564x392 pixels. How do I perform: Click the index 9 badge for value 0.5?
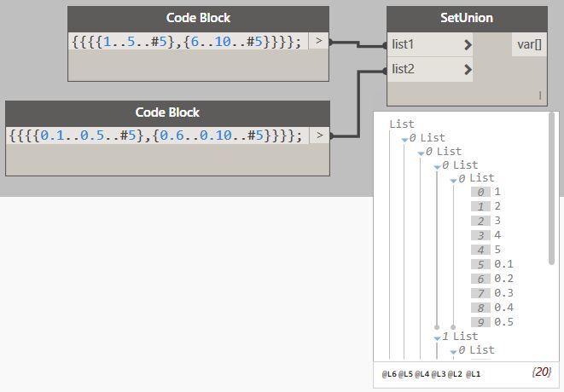click(480, 322)
